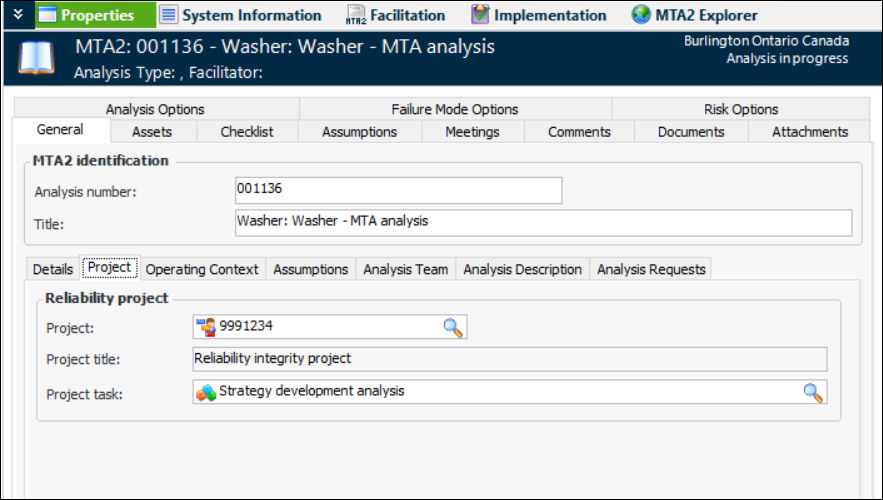Click the book icon in the header

coord(37,59)
